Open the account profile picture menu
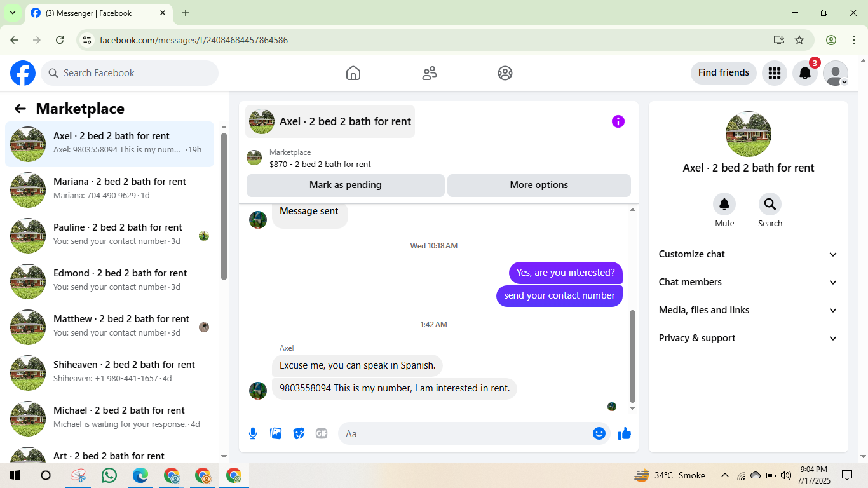 [836, 73]
